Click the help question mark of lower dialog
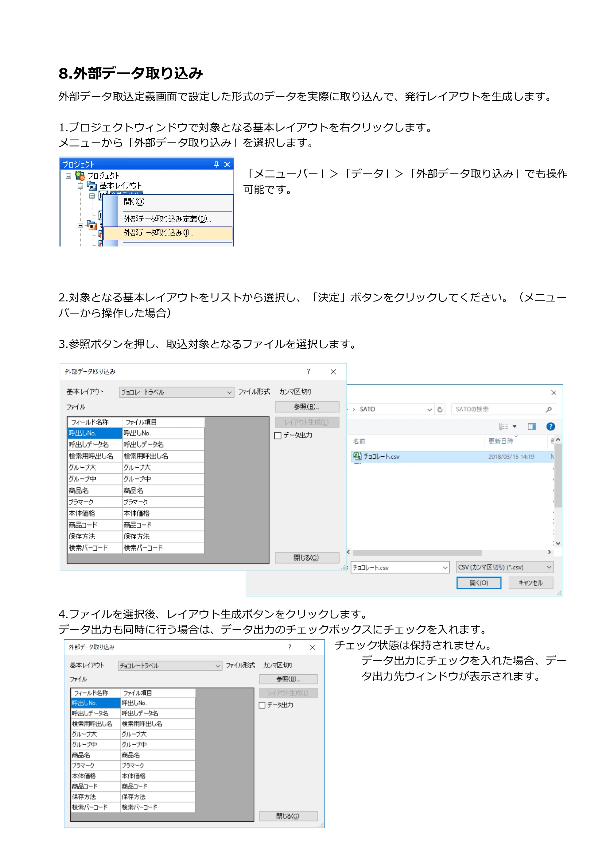This screenshot has width=614, height=868. (x=290, y=647)
